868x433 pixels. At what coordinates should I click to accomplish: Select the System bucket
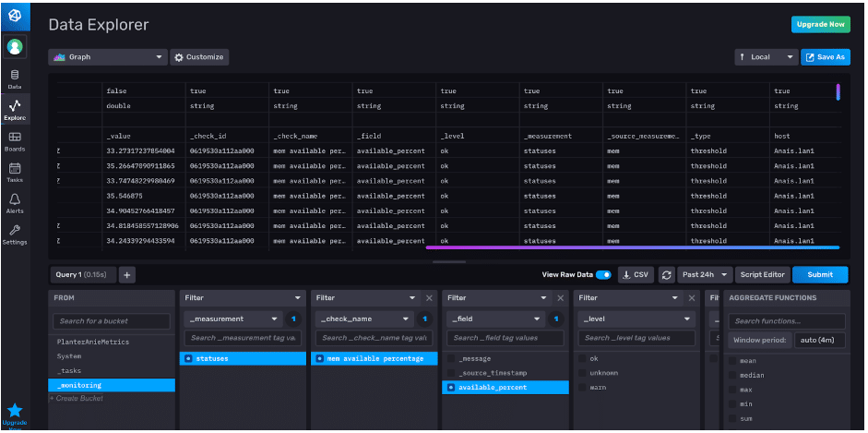[x=112, y=356]
